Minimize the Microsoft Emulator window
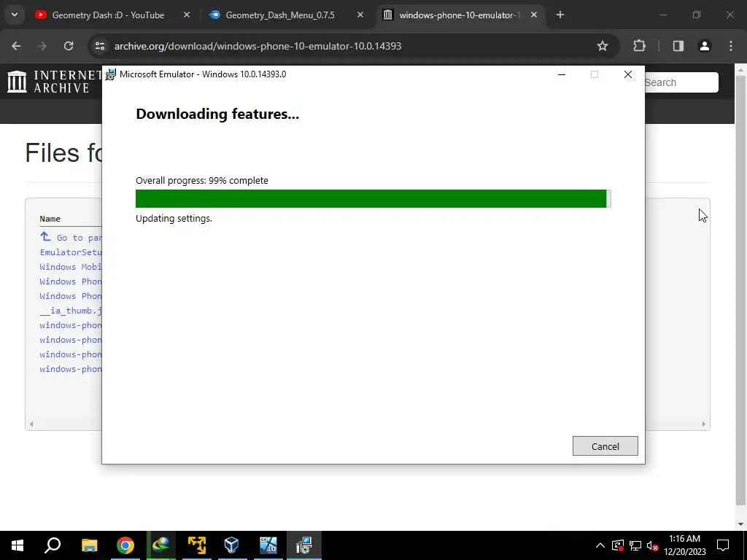The height and width of the screenshot is (560, 747). coord(562,74)
